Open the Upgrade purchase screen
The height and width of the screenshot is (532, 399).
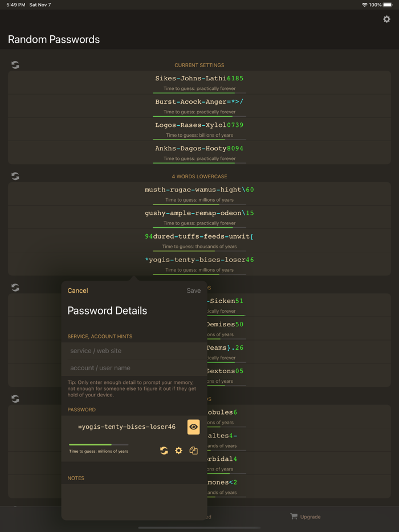point(306,517)
